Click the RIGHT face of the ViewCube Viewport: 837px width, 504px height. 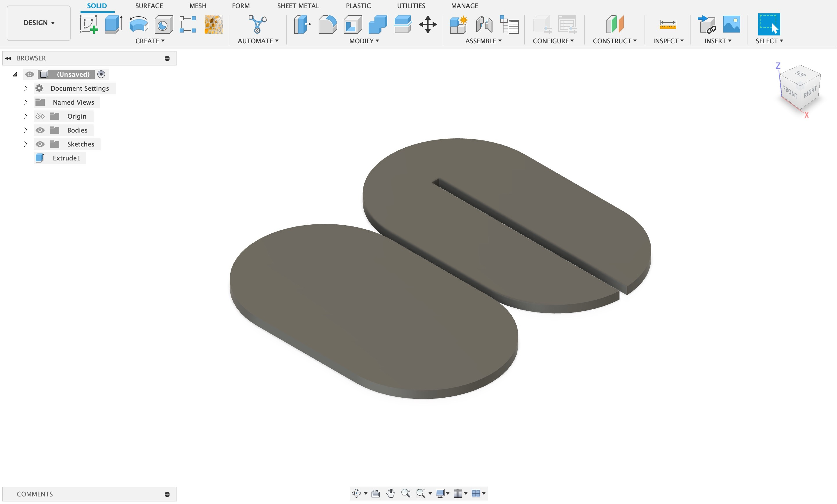[x=810, y=92]
